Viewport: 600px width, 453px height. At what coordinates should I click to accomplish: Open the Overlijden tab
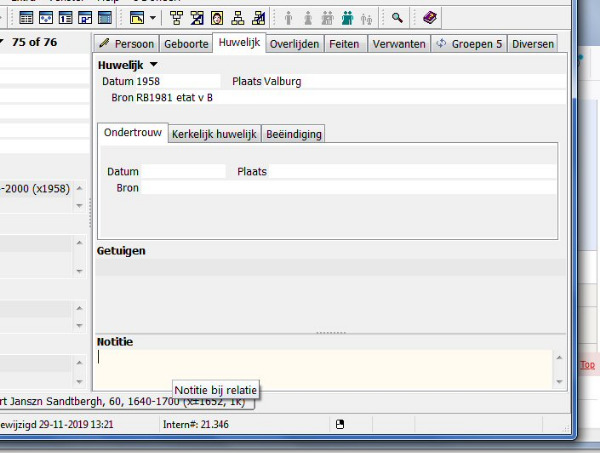click(x=296, y=44)
